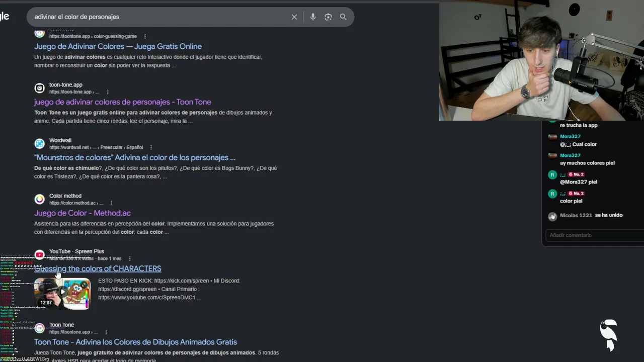Click the 'No. 2' badge on 'color piel' message
This screenshot has height=362, width=644.
click(x=576, y=194)
